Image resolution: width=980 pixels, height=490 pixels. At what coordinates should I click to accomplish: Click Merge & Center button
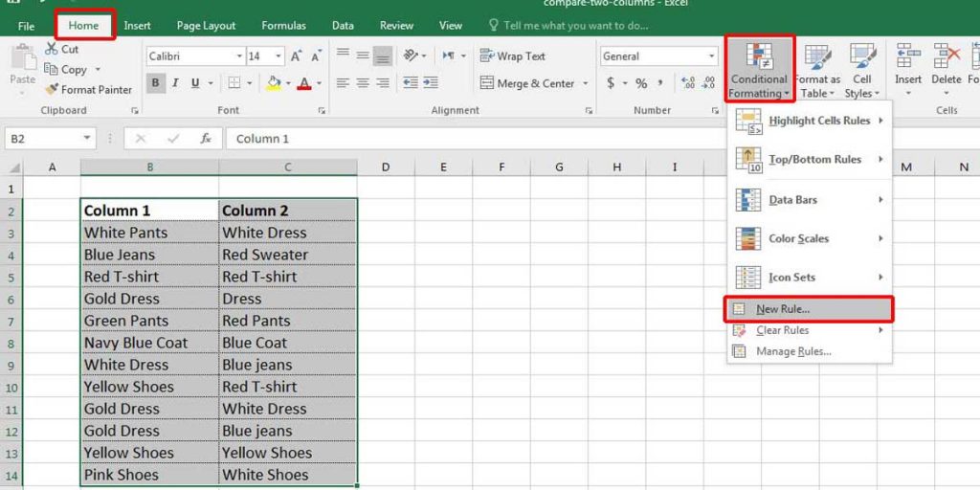(x=527, y=83)
